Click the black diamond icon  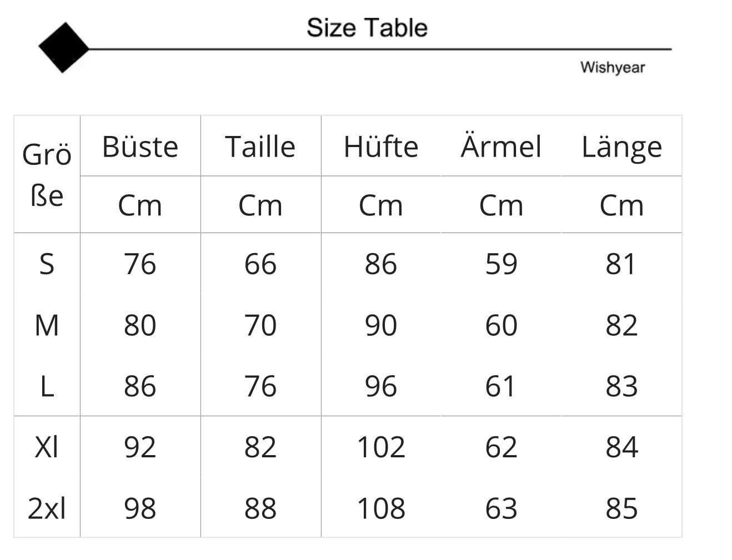tap(63, 48)
